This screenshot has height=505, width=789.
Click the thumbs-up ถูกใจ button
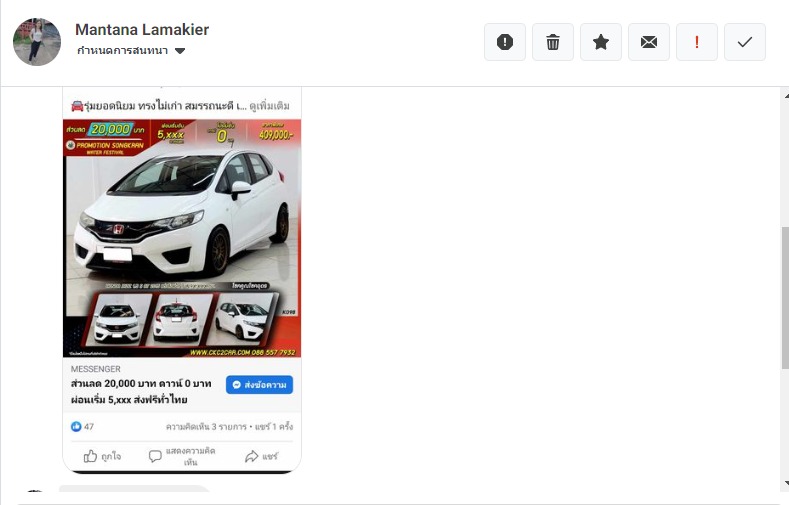pos(102,456)
